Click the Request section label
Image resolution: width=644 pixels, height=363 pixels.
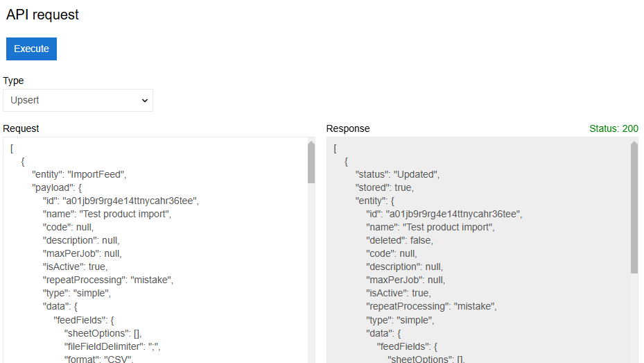click(21, 128)
